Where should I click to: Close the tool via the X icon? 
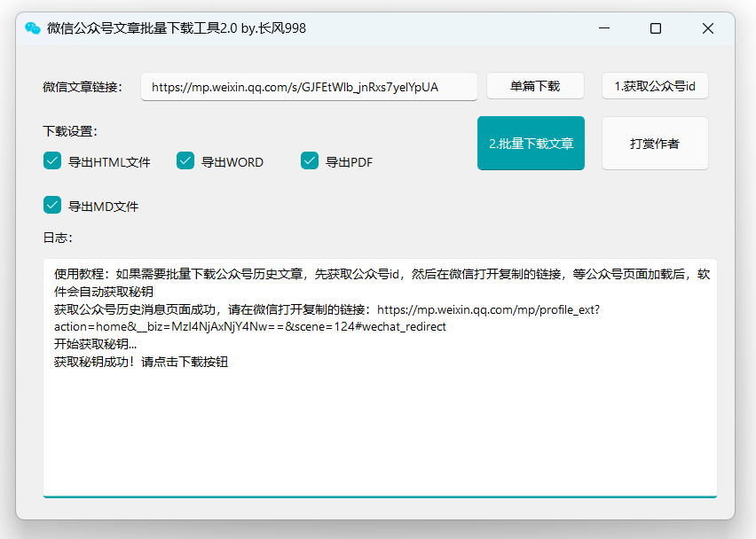click(x=707, y=28)
